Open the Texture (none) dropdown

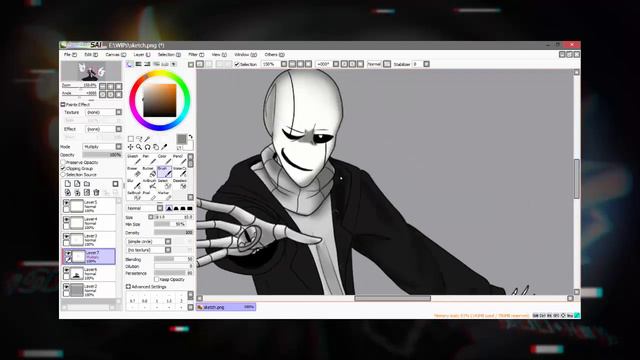[x=104, y=112]
